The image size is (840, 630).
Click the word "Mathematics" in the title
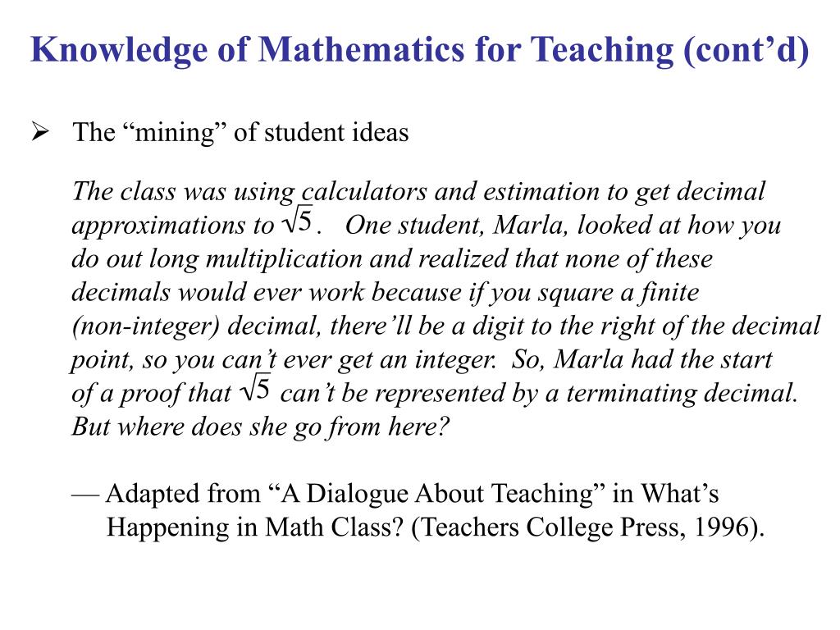click(362, 50)
